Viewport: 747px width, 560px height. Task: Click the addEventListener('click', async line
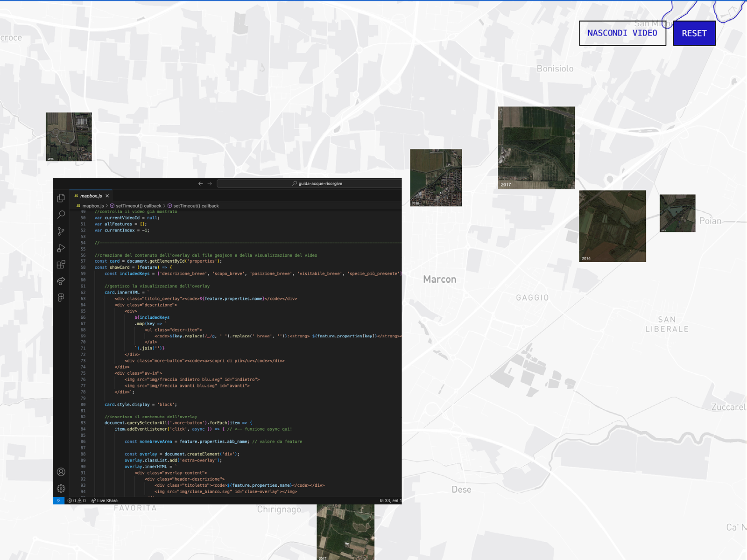(x=204, y=429)
